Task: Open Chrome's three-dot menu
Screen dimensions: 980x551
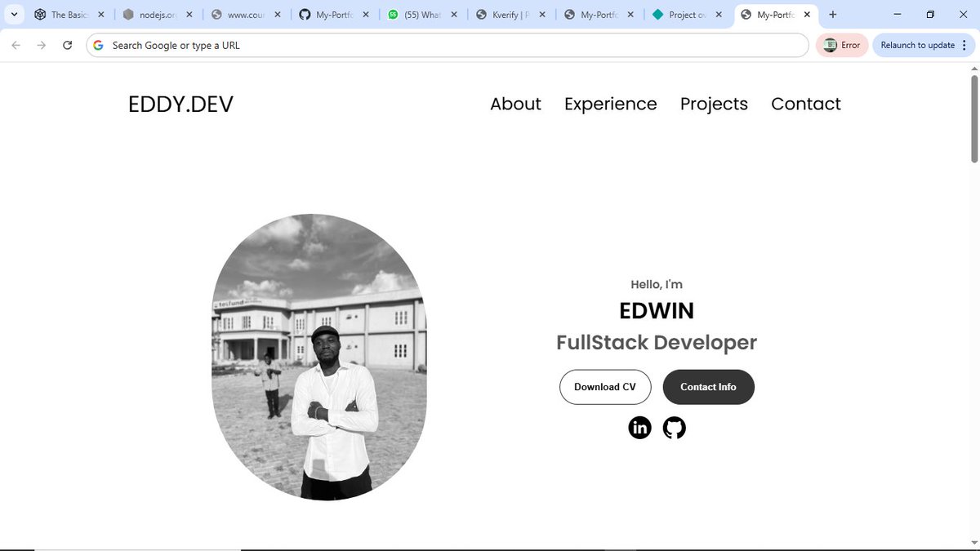Action: [x=964, y=46]
